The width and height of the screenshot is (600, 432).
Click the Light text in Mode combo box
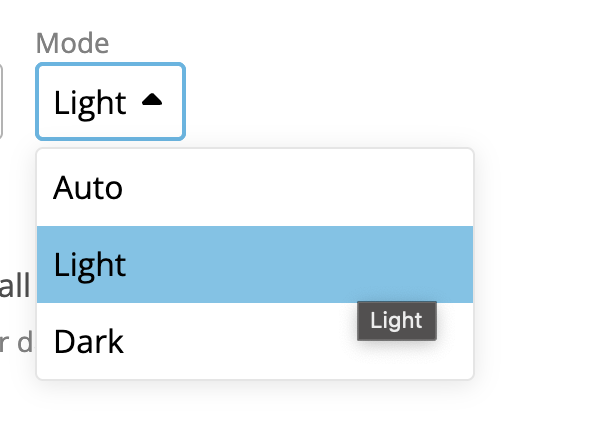[x=90, y=101]
